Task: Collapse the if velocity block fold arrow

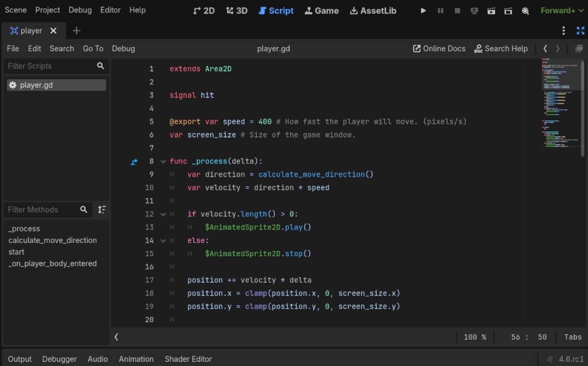Action: pyautogui.click(x=163, y=214)
